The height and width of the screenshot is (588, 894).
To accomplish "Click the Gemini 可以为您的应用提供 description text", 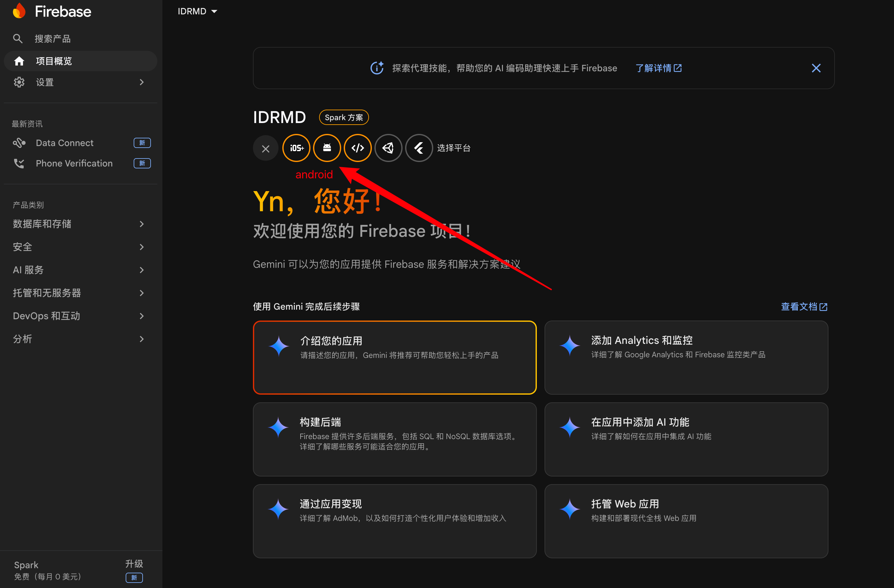I will coord(387,264).
